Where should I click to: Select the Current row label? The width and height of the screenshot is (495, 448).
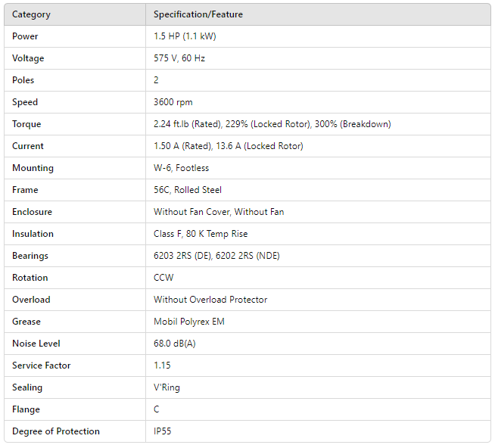click(x=28, y=146)
